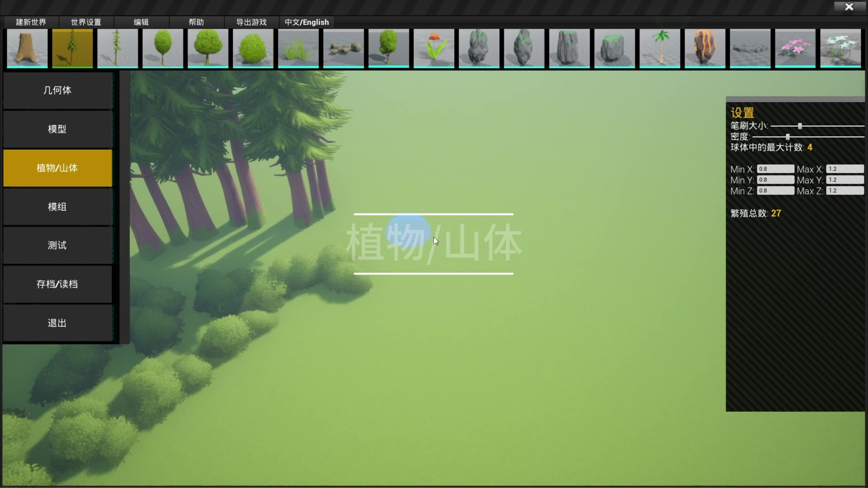Image resolution: width=868 pixels, height=488 pixels.
Task: Click the 测试 sidebar button
Action: point(57,245)
